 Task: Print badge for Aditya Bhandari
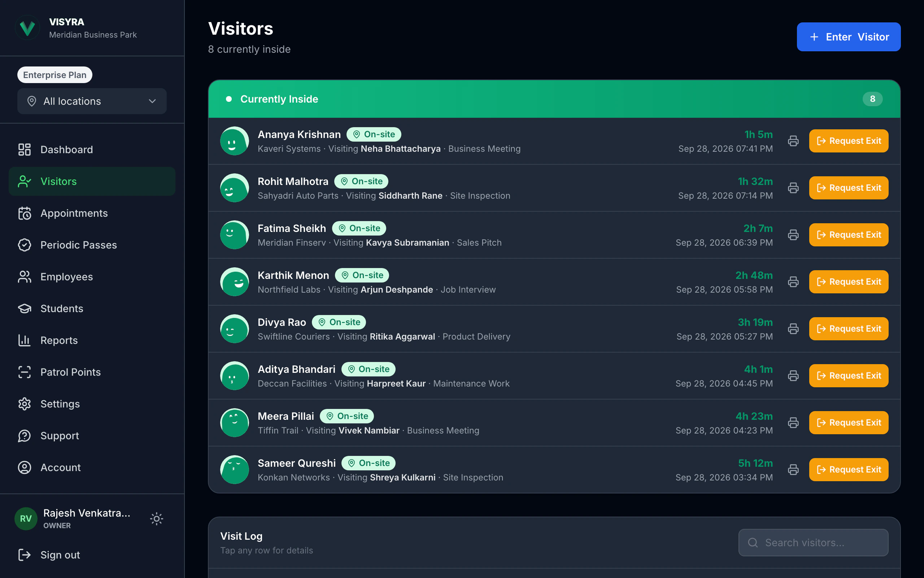(793, 376)
